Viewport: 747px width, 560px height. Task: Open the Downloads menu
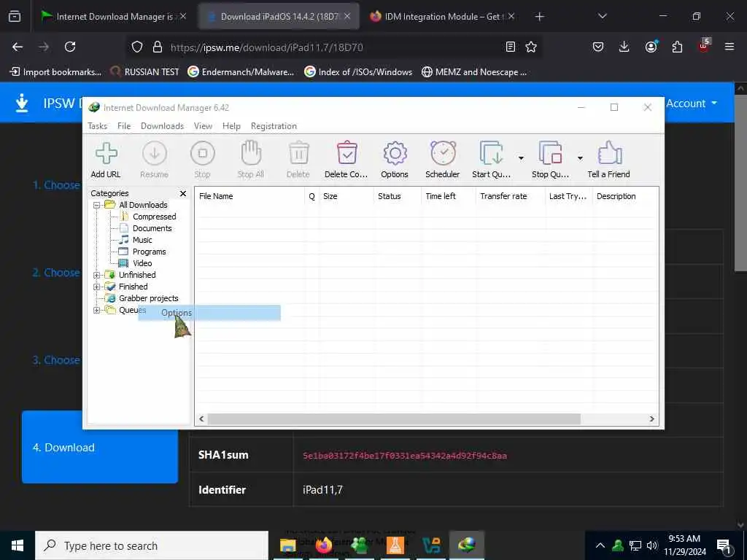[162, 126]
